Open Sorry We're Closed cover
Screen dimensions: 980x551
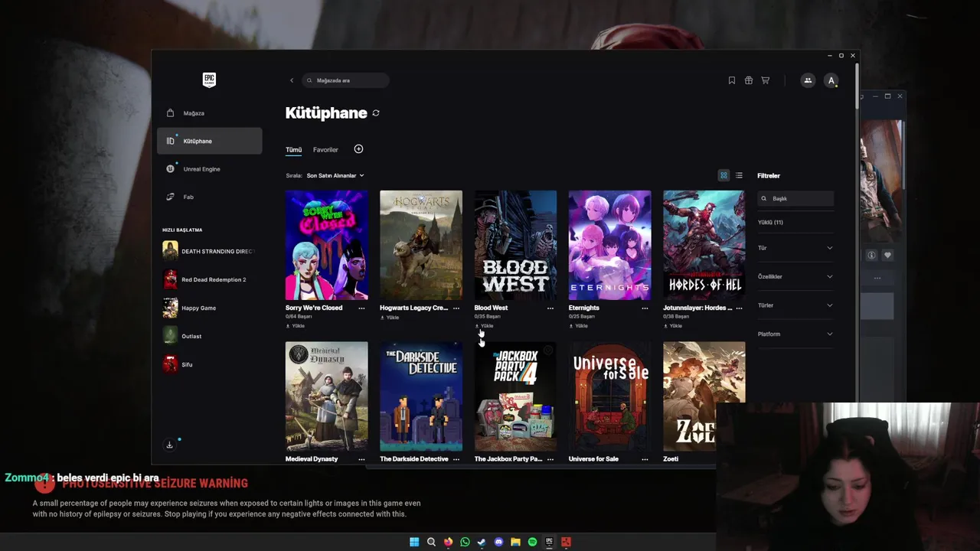[327, 245]
